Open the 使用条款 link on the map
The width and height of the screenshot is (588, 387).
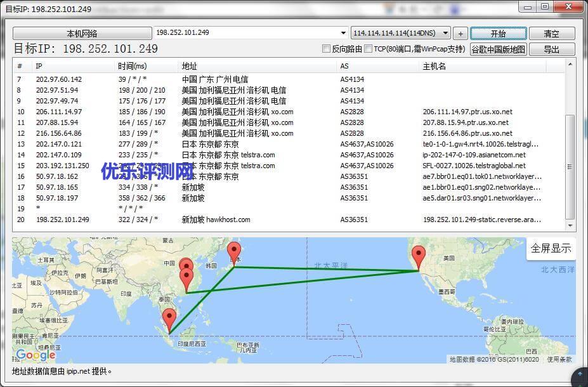pos(559,360)
